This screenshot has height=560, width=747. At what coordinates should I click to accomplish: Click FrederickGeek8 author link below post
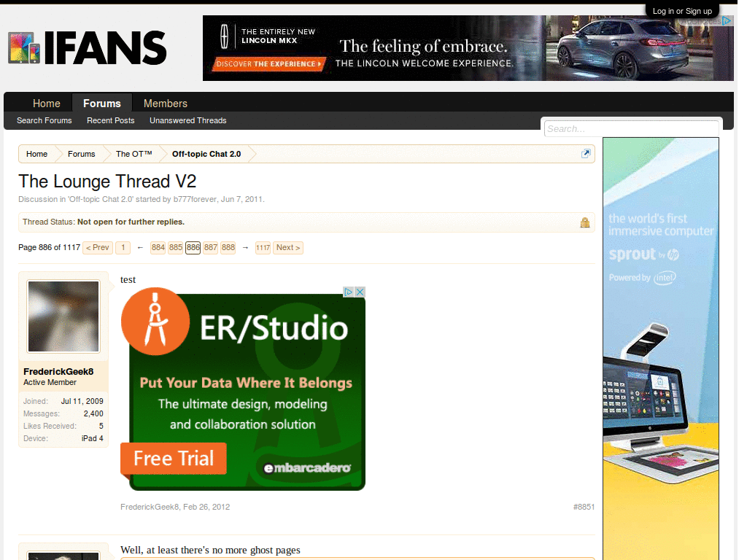click(150, 507)
